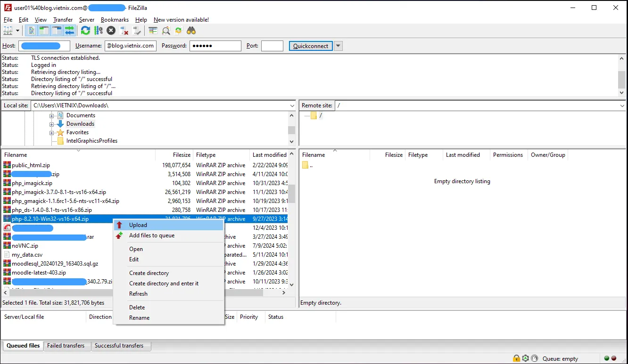The width and height of the screenshot is (628, 364).
Task: Click the parent folder '..' in remote list
Action: point(307,165)
